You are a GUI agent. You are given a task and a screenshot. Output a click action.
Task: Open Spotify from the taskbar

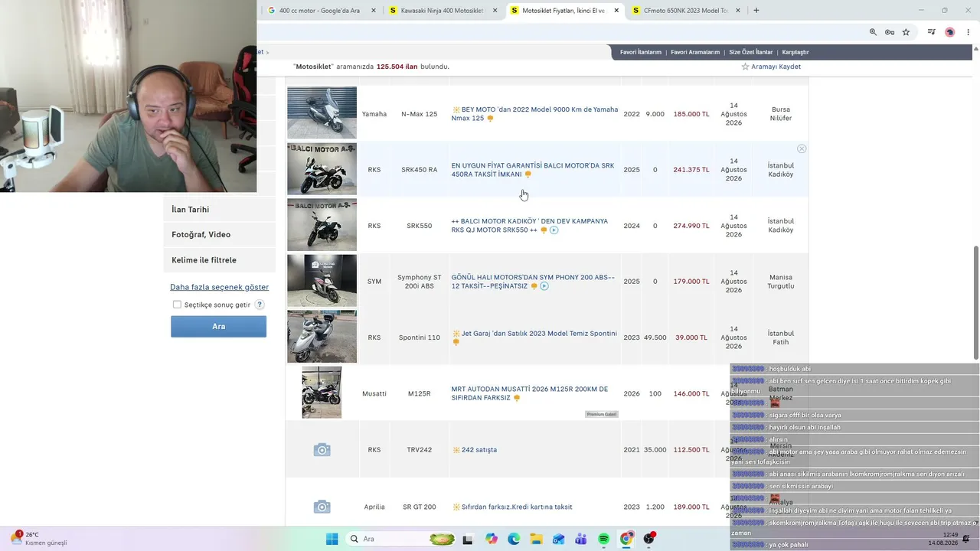click(x=603, y=539)
